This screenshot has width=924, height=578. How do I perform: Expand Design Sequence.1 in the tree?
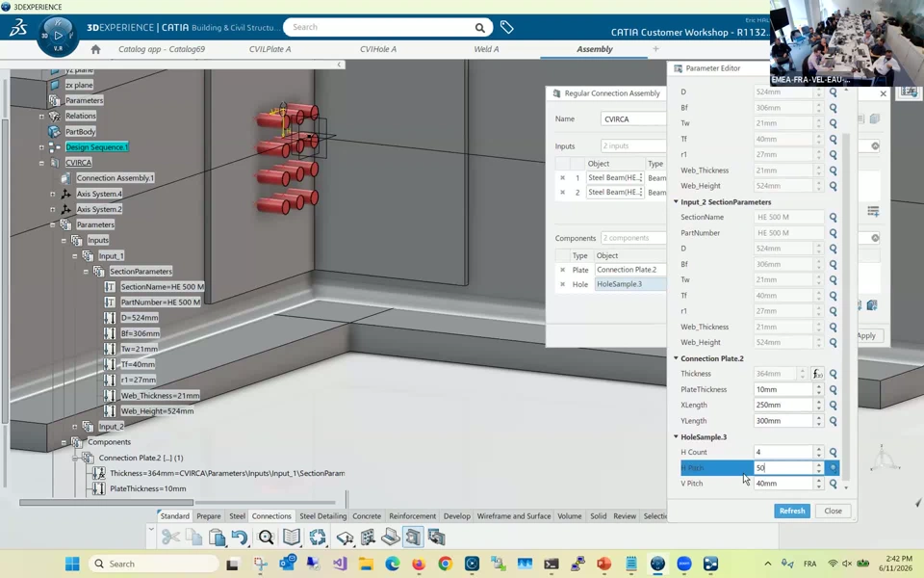pyautogui.click(x=41, y=147)
